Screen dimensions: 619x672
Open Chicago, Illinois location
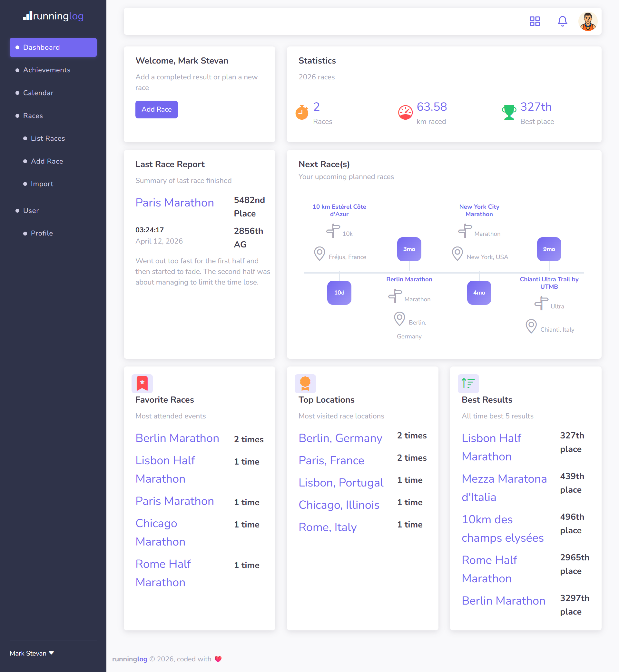[x=339, y=505]
